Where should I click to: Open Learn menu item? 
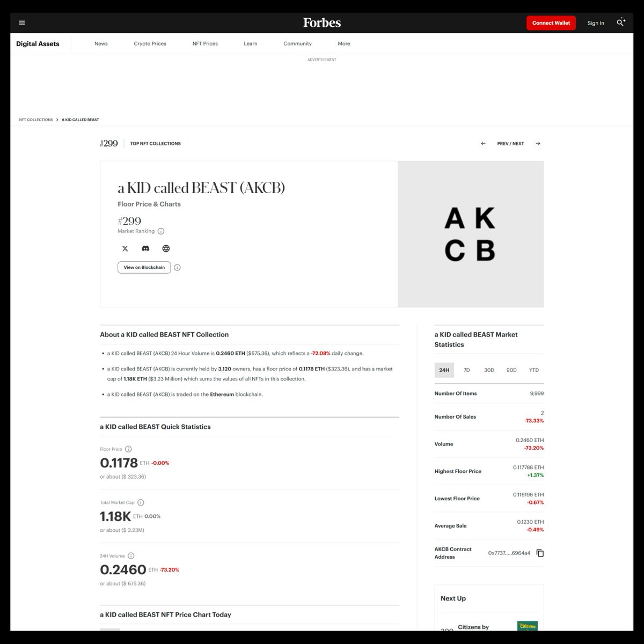pyautogui.click(x=251, y=43)
